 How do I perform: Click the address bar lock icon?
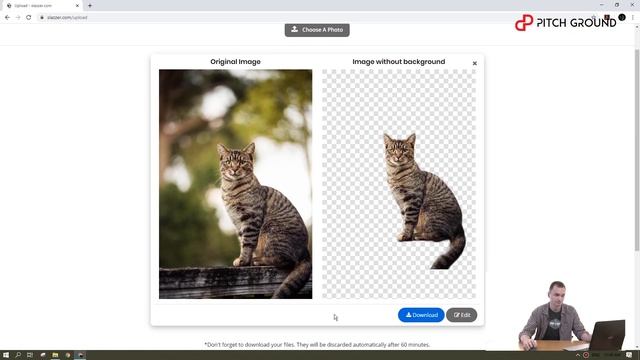pos(42,18)
